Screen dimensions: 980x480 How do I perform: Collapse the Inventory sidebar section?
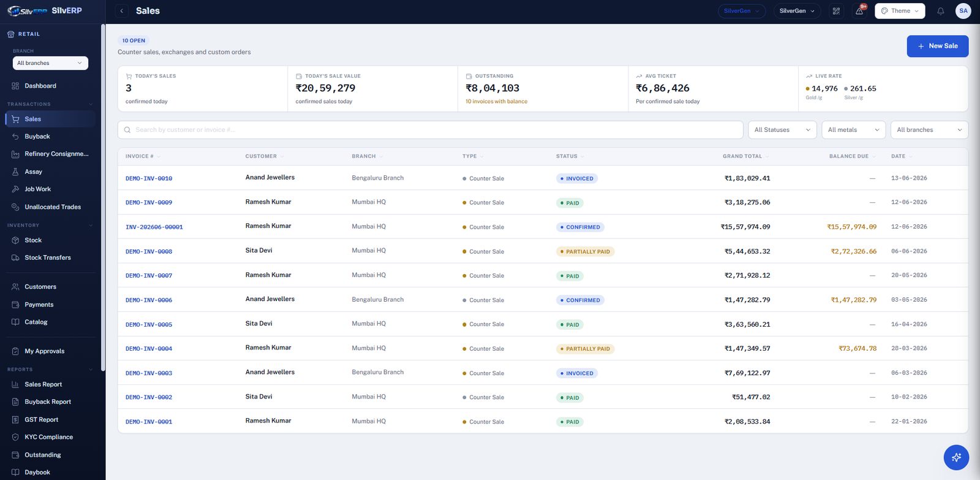(x=91, y=226)
